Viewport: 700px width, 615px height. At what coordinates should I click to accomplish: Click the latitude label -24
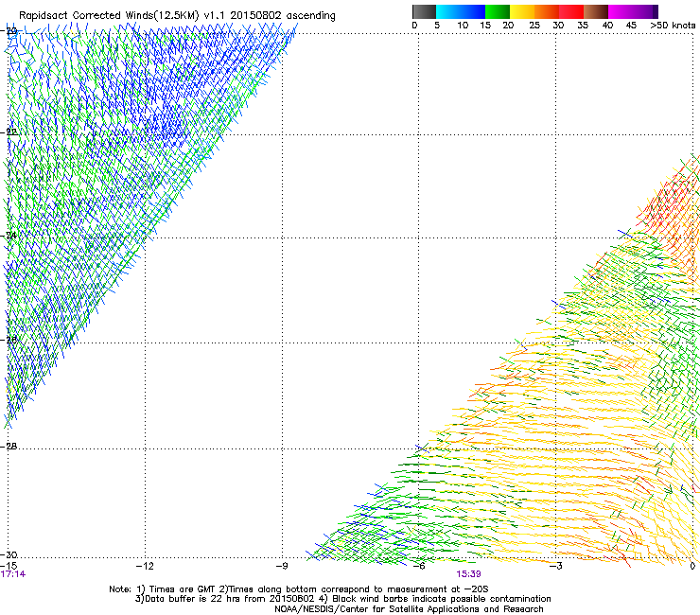click(9, 236)
